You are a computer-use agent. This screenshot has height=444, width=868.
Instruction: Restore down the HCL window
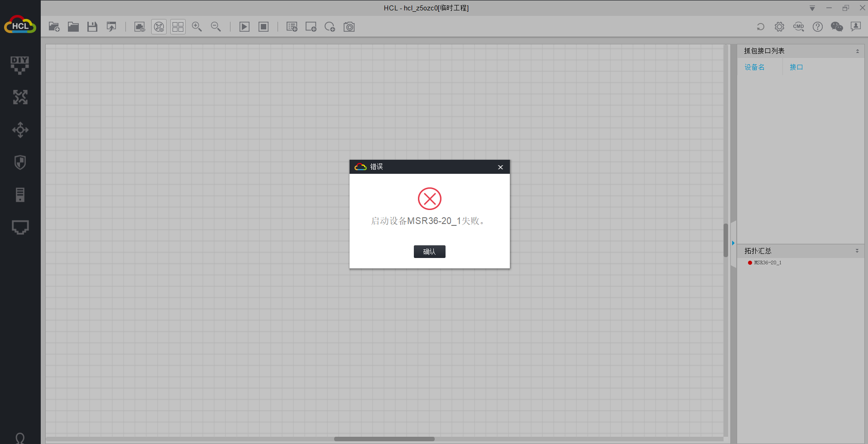coord(845,8)
